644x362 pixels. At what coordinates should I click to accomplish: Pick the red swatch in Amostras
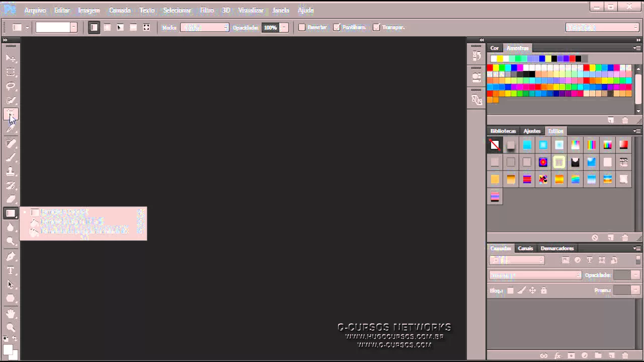(x=490, y=68)
